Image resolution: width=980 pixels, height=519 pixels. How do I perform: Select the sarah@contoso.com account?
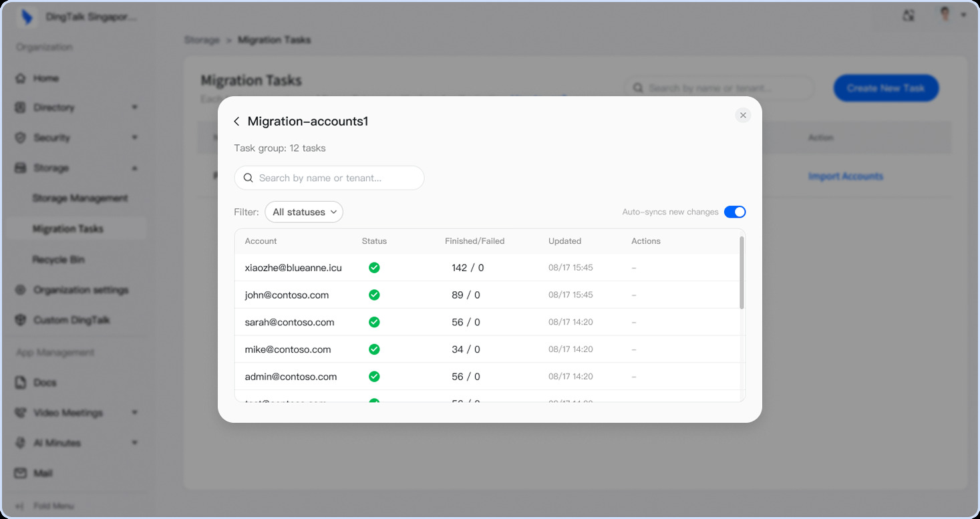pyautogui.click(x=289, y=323)
